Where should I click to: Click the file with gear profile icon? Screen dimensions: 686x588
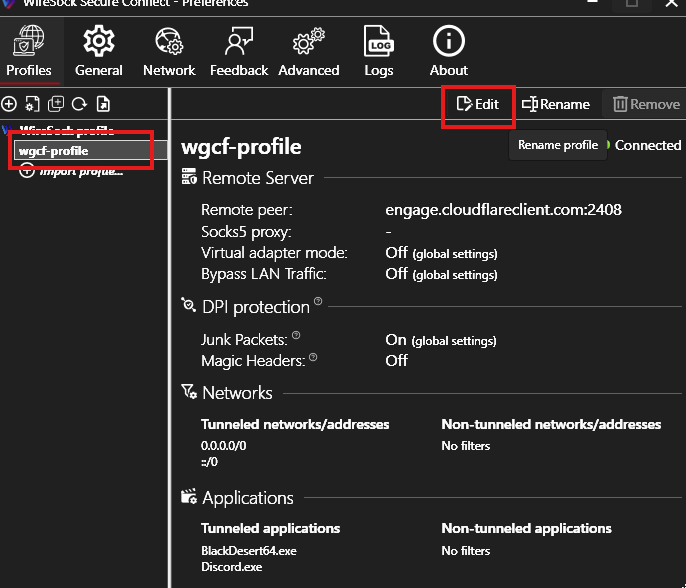[x=32, y=104]
